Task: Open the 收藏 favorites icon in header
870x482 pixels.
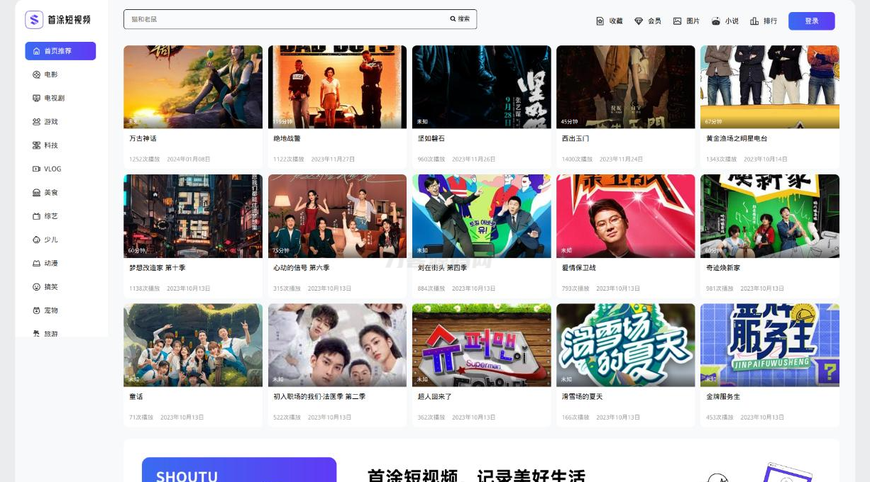Action: (600, 21)
